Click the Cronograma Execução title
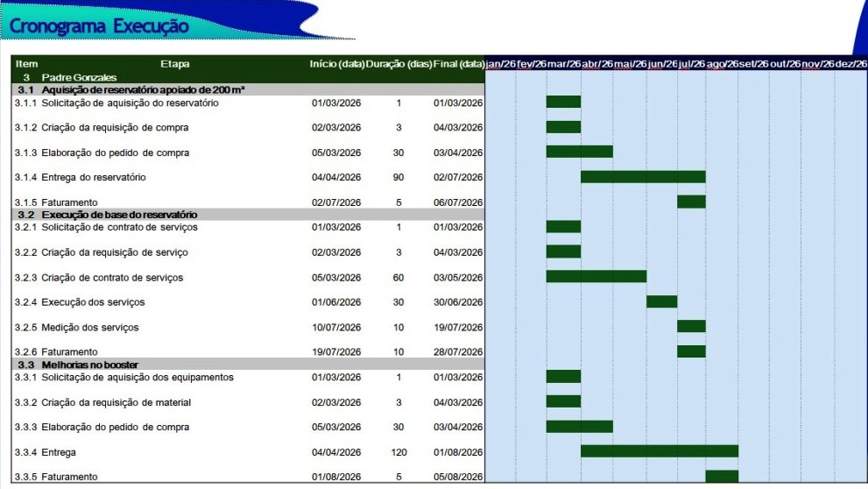 [x=99, y=26]
